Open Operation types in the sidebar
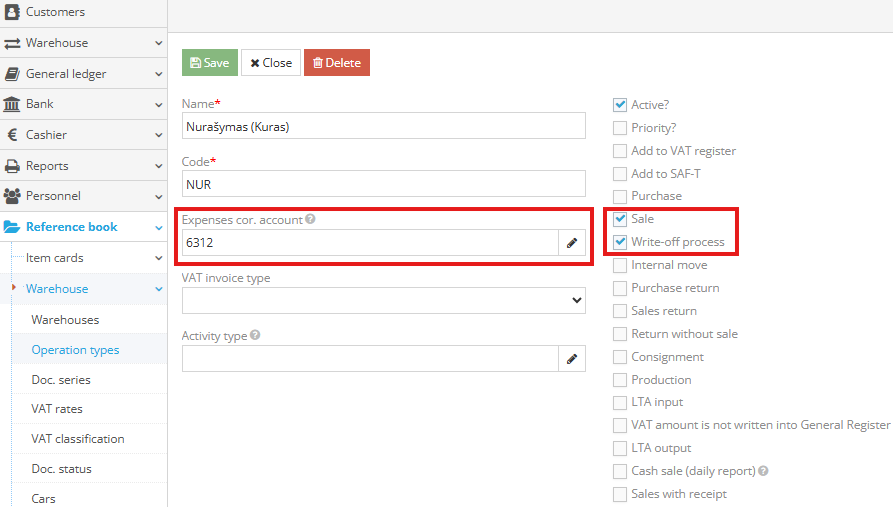This screenshot has width=893, height=507. (x=75, y=350)
